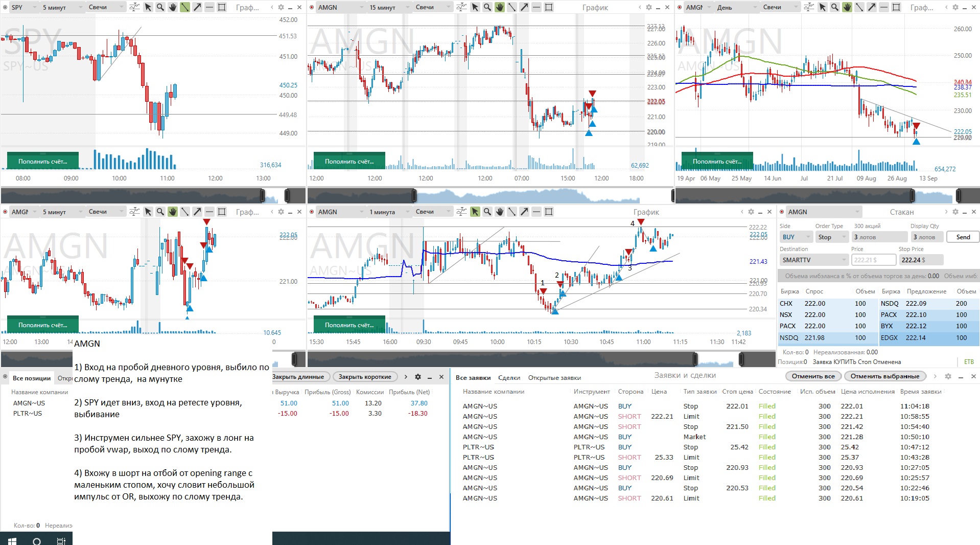Click the Stop Price field 222.24
This screenshot has height=545, width=980.
tap(921, 260)
